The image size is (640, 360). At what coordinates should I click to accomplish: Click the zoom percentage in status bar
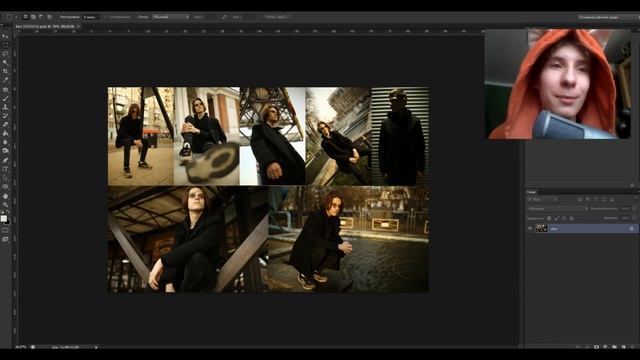(21, 347)
